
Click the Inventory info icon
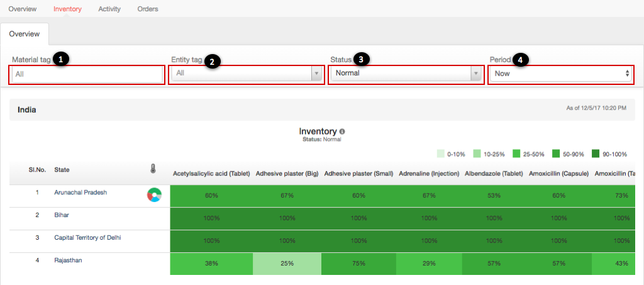tap(342, 132)
